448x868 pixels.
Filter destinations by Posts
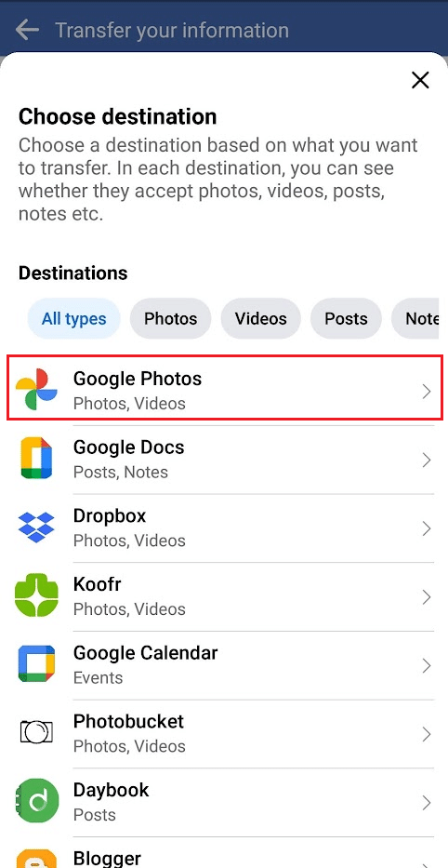346,319
